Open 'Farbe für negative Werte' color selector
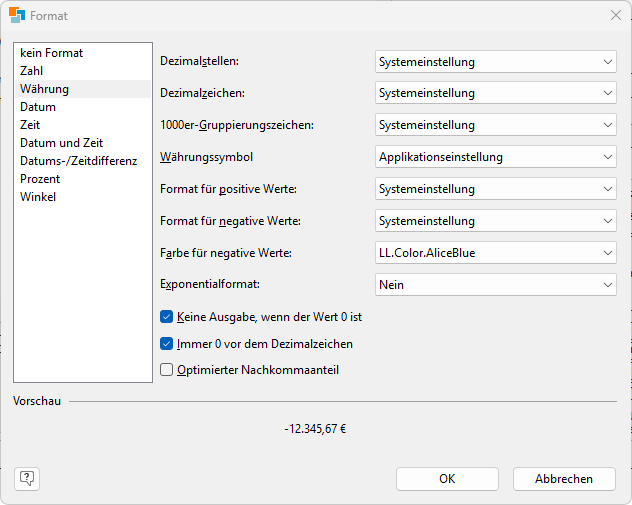Image resolution: width=632 pixels, height=505 pixels. tap(495, 253)
